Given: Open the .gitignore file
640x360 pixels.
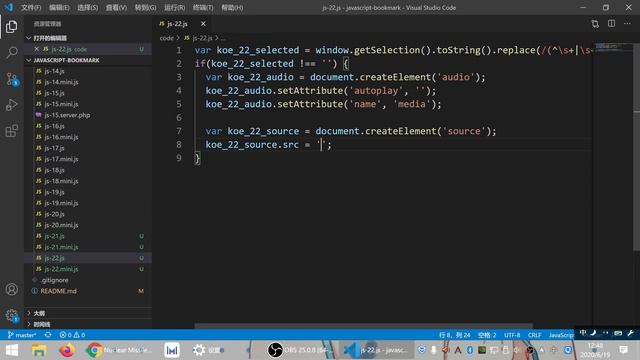Looking at the screenshot, I should click(x=55, y=280).
